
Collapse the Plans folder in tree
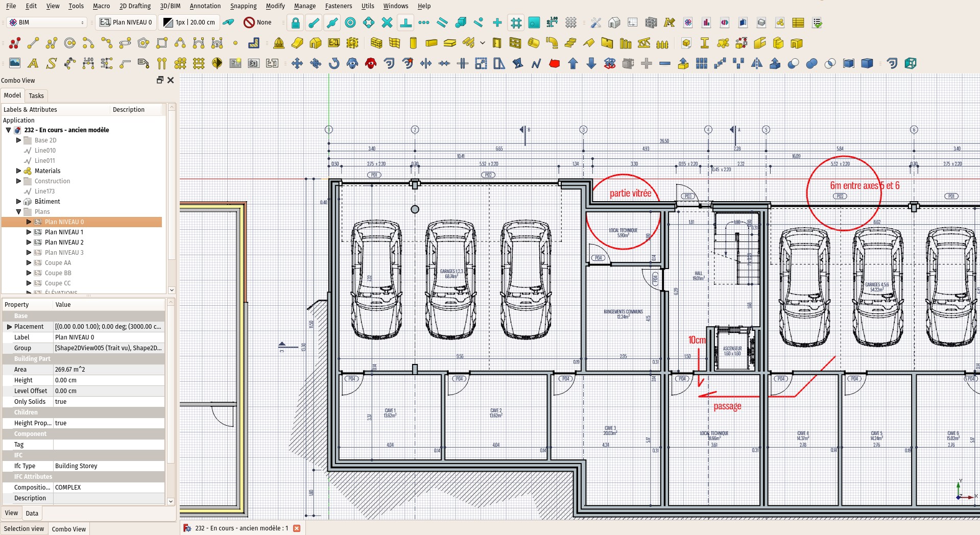(19, 212)
